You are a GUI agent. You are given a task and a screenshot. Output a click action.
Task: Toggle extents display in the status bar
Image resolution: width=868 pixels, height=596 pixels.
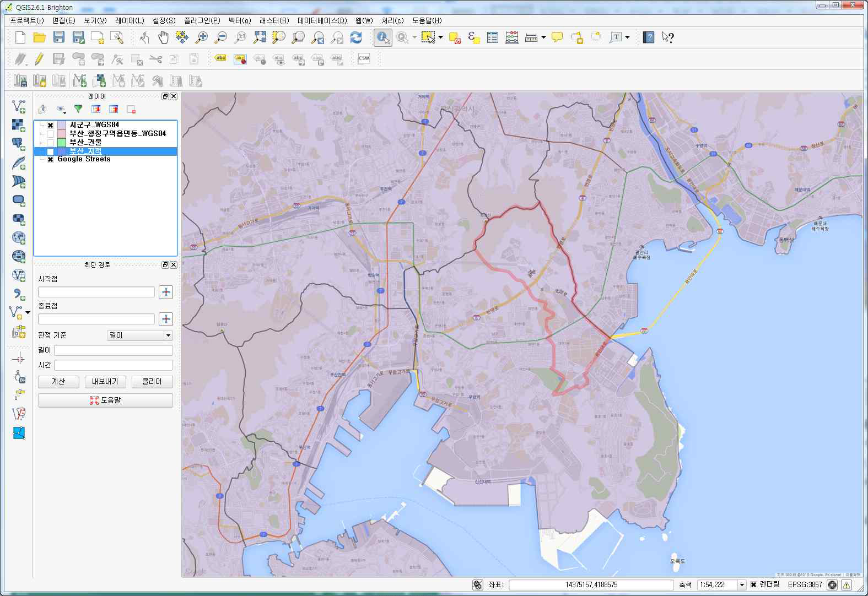tap(478, 585)
